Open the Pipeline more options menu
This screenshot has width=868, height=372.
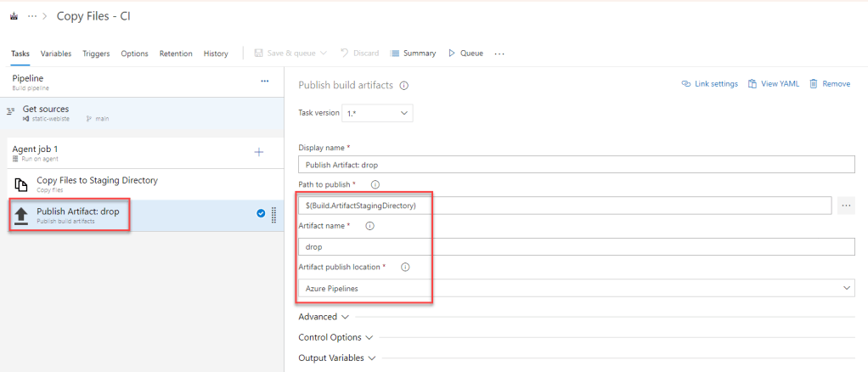(265, 81)
